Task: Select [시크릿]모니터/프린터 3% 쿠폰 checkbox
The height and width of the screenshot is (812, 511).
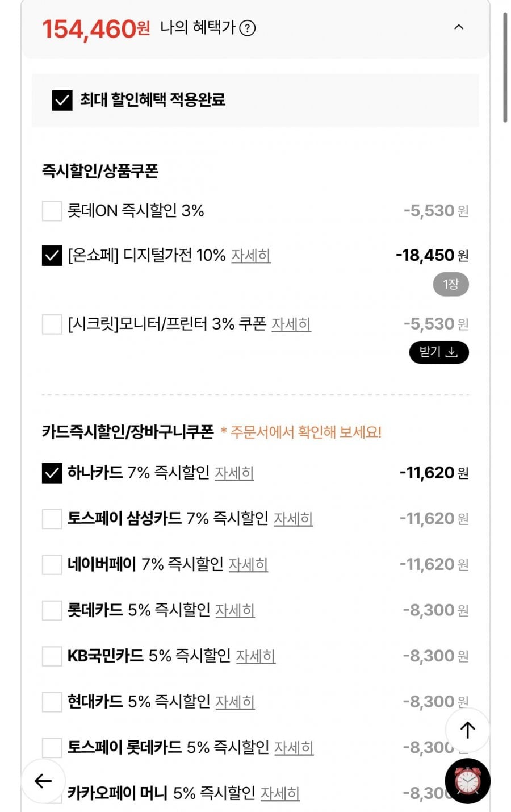Action: click(52, 324)
